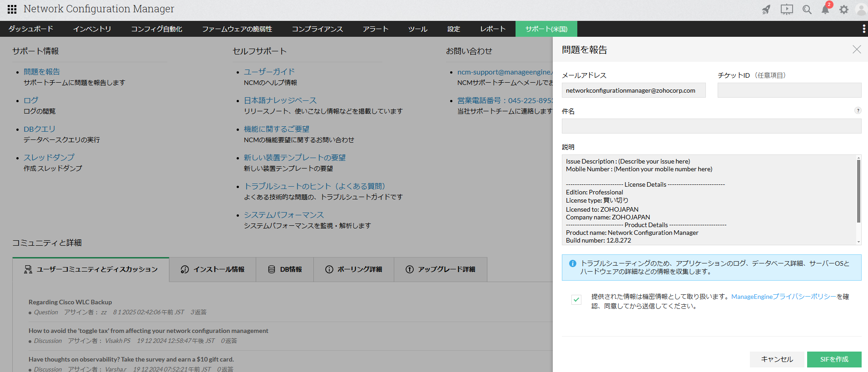Open the apps grid launcher icon
The width and height of the screenshot is (868, 372).
12,9
